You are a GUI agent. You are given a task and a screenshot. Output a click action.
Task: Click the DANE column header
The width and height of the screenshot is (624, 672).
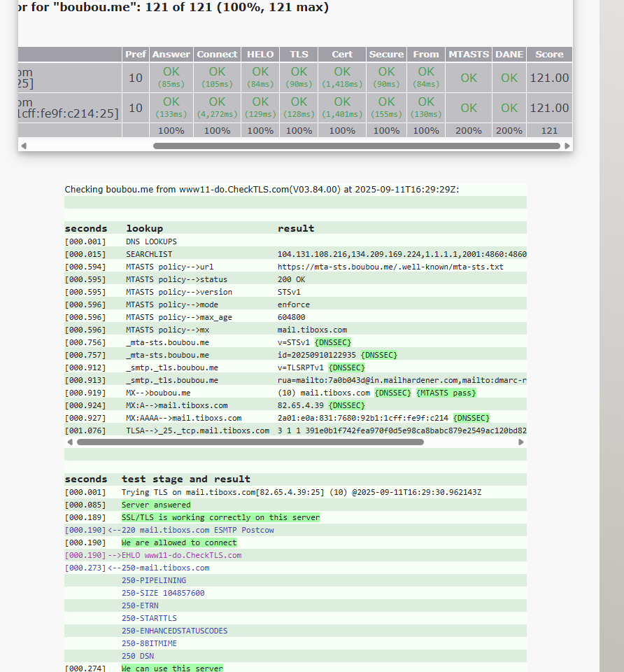click(x=509, y=55)
